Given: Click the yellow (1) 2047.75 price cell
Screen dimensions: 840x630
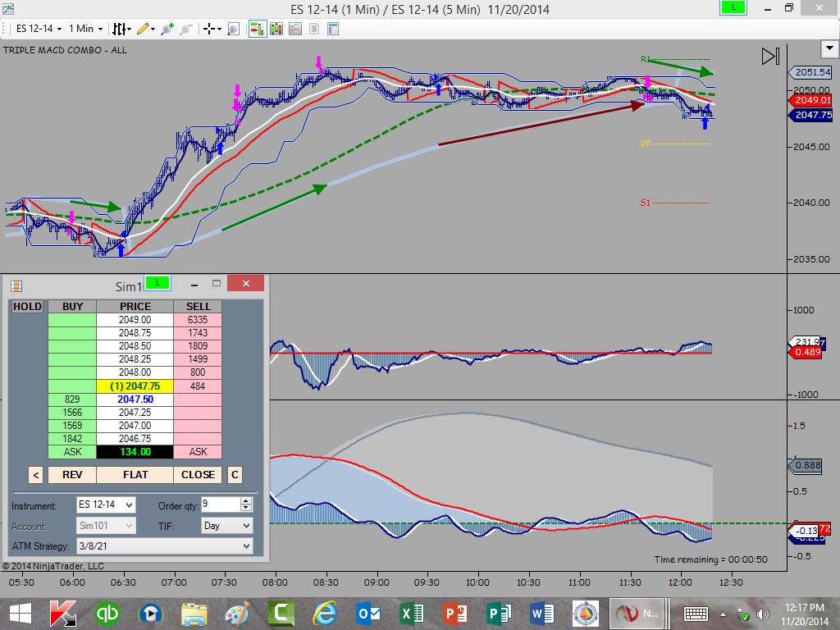Looking at the screenshot, I should (135, 386).
